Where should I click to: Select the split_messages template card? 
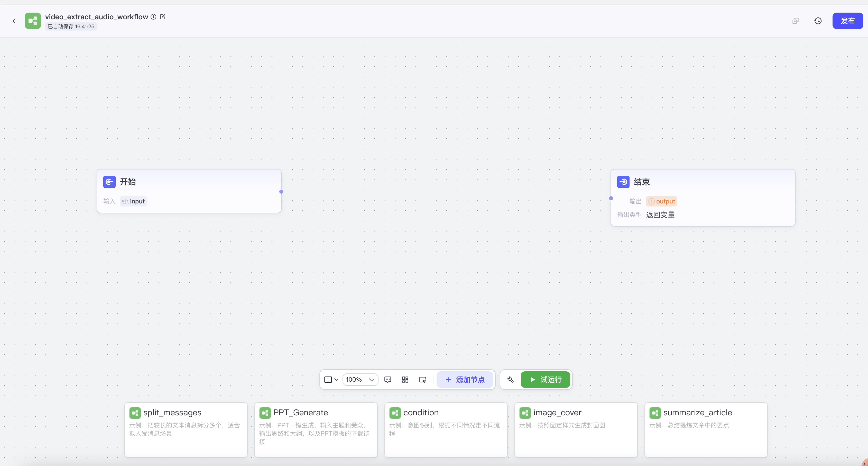186,429
